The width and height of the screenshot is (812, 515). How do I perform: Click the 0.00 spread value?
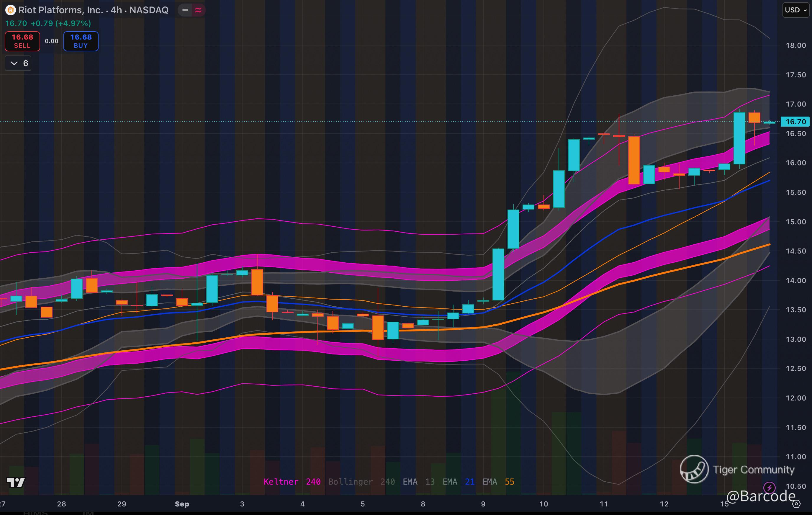52,41
